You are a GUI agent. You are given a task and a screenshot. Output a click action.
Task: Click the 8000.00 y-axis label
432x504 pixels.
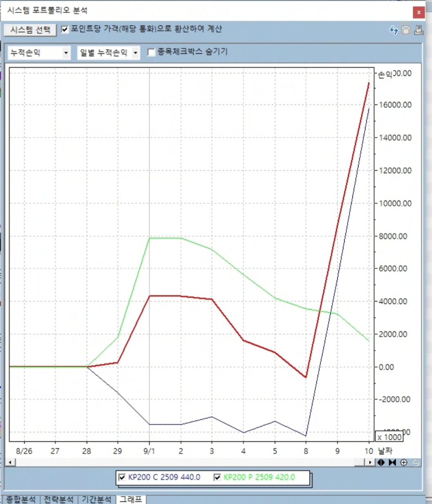[x=393, y=236]
